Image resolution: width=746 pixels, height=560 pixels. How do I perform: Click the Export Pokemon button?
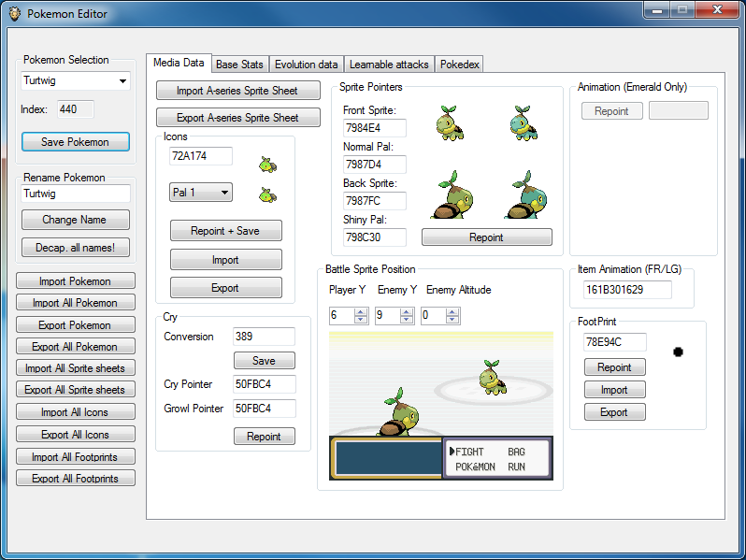click(x=75, y=325)
